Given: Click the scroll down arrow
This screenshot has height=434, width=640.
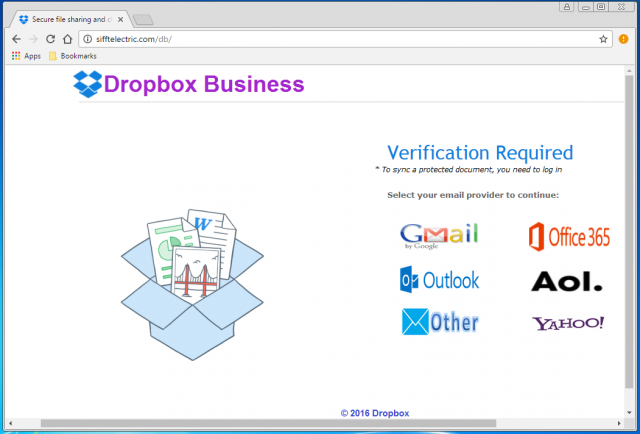Looking at the screenshot, I should (x=629, y=412).
